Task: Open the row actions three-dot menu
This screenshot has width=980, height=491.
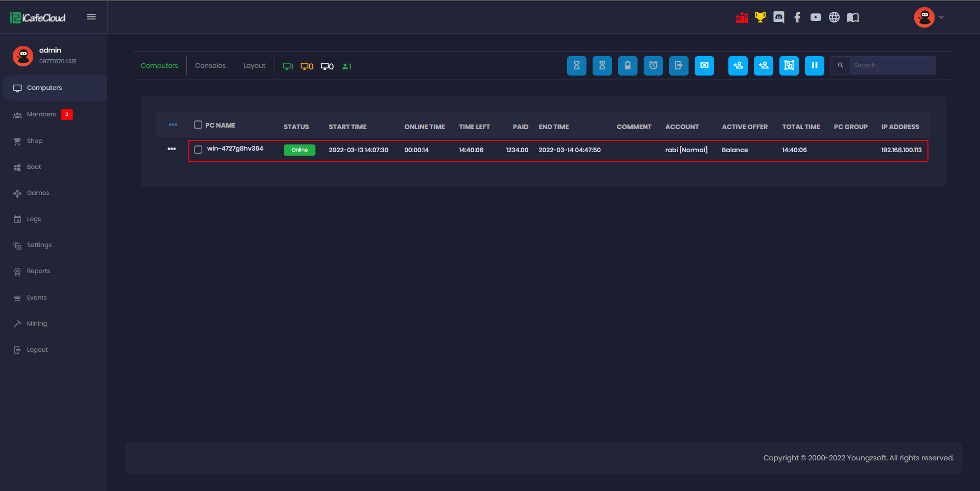Action: pos(171,149)
